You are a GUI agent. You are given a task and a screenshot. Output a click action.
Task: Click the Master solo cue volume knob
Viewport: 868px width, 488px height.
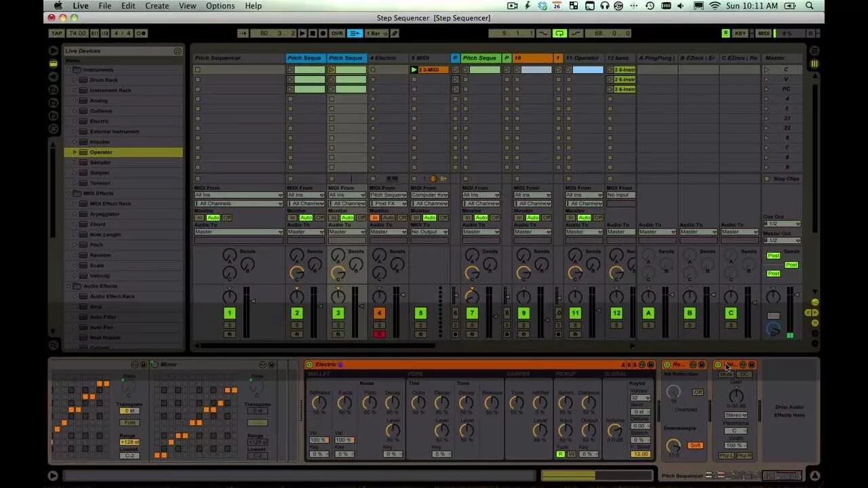(773, 329)
